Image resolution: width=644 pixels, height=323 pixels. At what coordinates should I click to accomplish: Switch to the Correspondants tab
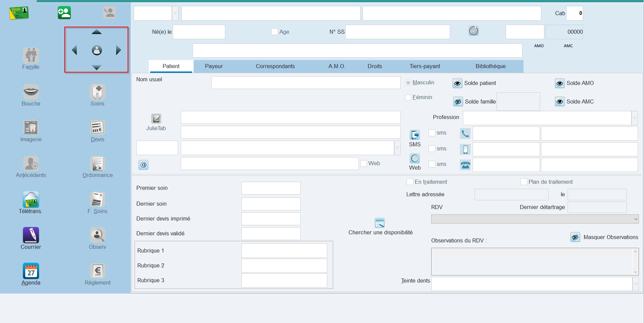(275, 66)
